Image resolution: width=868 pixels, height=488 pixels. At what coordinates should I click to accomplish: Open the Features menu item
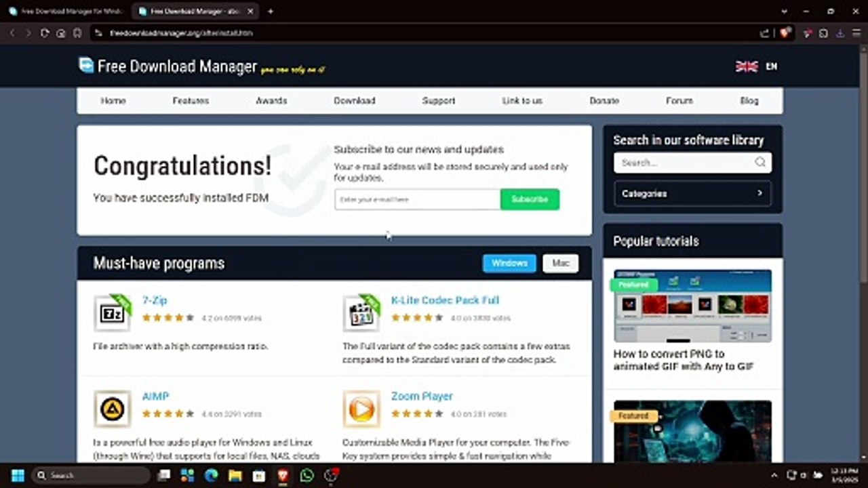tap(191, 100)
